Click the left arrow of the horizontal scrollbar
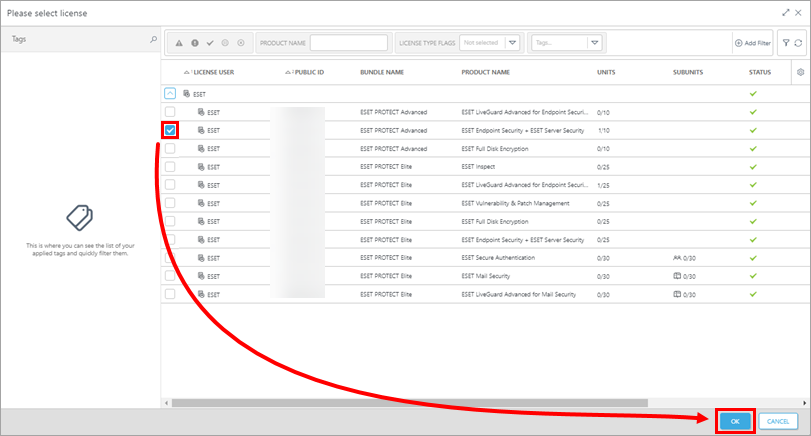The height and width of the screenshot is (436, 811). click(167, 403)
